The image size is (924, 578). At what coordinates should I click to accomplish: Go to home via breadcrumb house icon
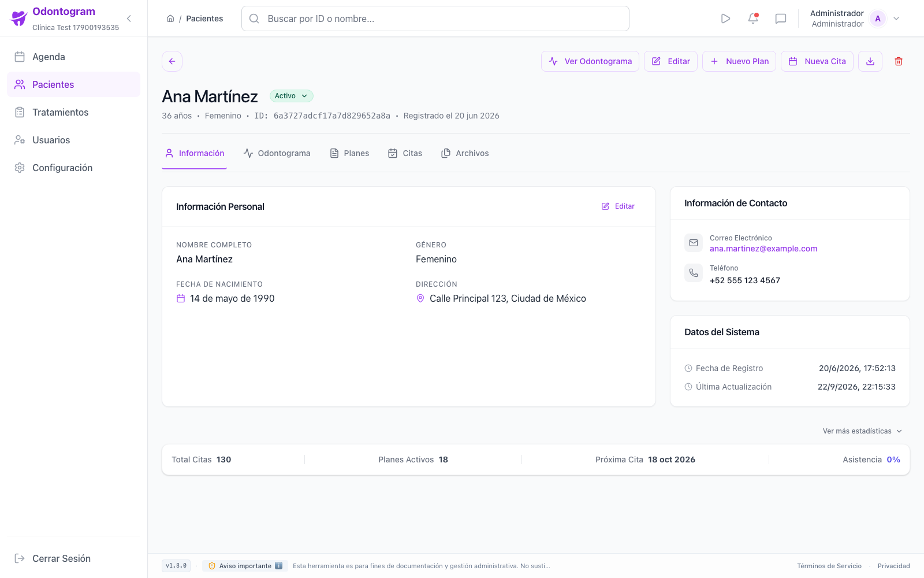pyautogui.click(x=170, y=18)
